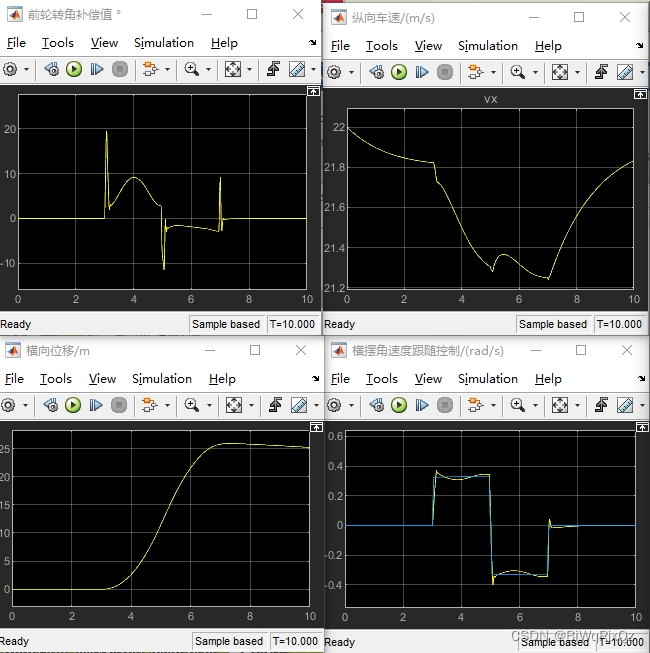Open Tools menu in longitudinal speed scope
This screenshot has width=650, height=653.
382,46
